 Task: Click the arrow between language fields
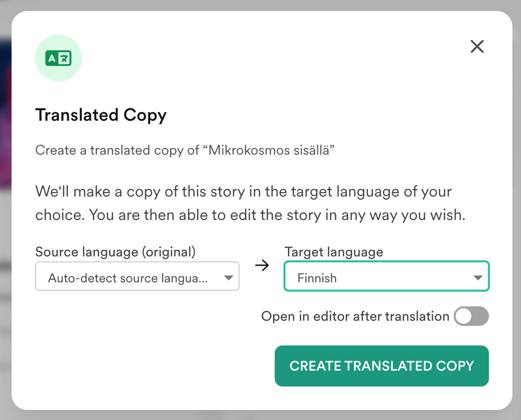tap(262, 266)
